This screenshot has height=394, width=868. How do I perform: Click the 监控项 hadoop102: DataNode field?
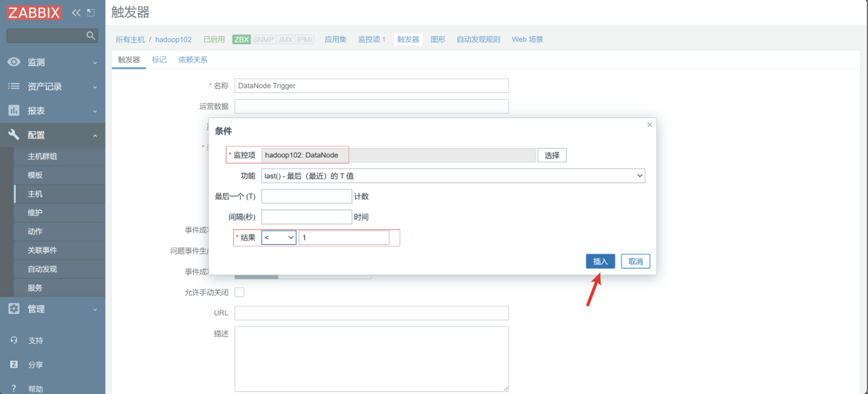click(398, 155)
